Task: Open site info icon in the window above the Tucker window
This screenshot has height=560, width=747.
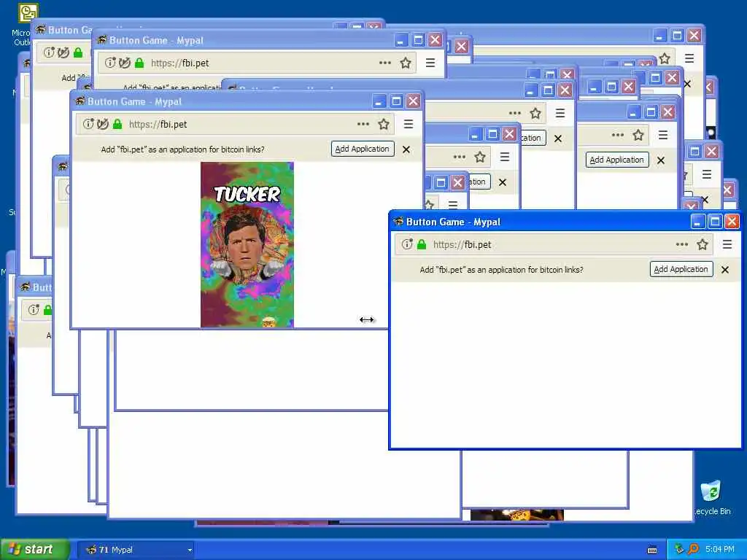Action: click(x=111, y=63)
